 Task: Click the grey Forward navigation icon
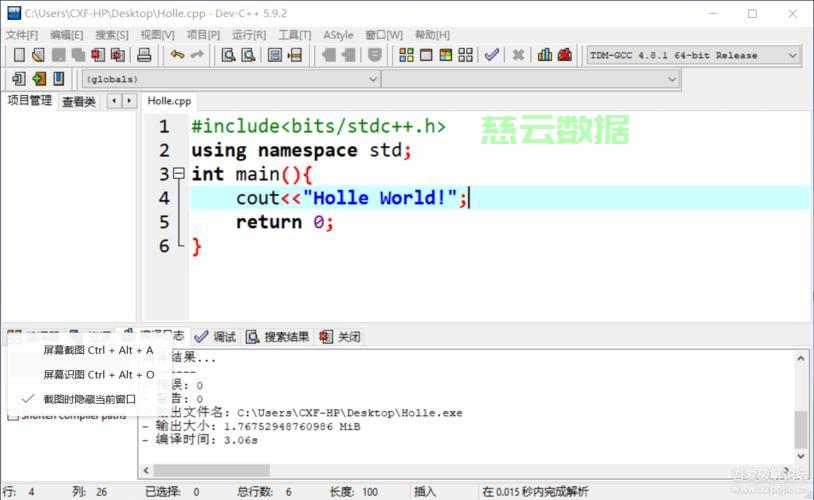tap(348, 55)
